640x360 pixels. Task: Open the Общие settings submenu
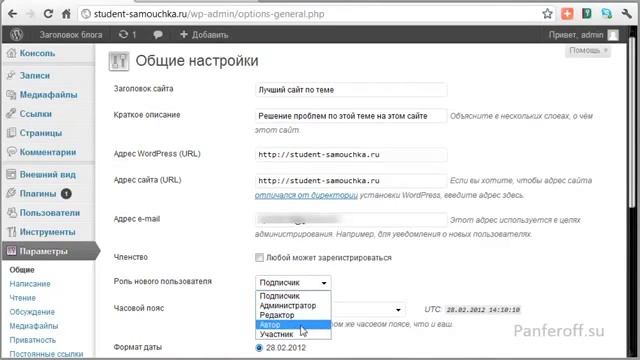(x=22, y=270)
